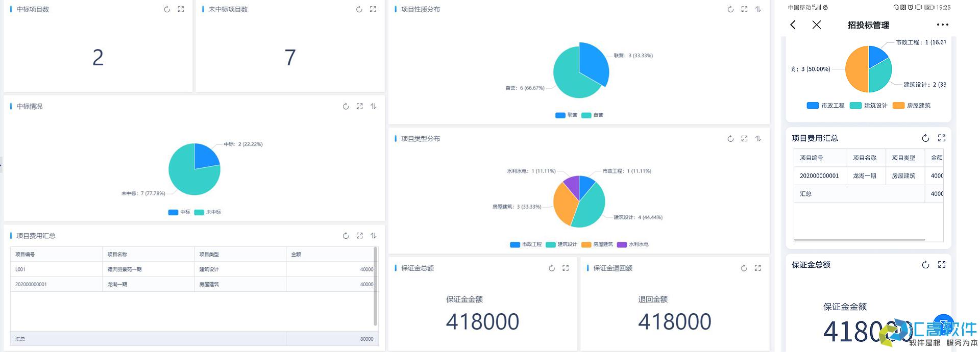This screenshot has height=352, width=980.
Task: Refresh the desktop 保证金总额 card
Action: pos(552,268)
